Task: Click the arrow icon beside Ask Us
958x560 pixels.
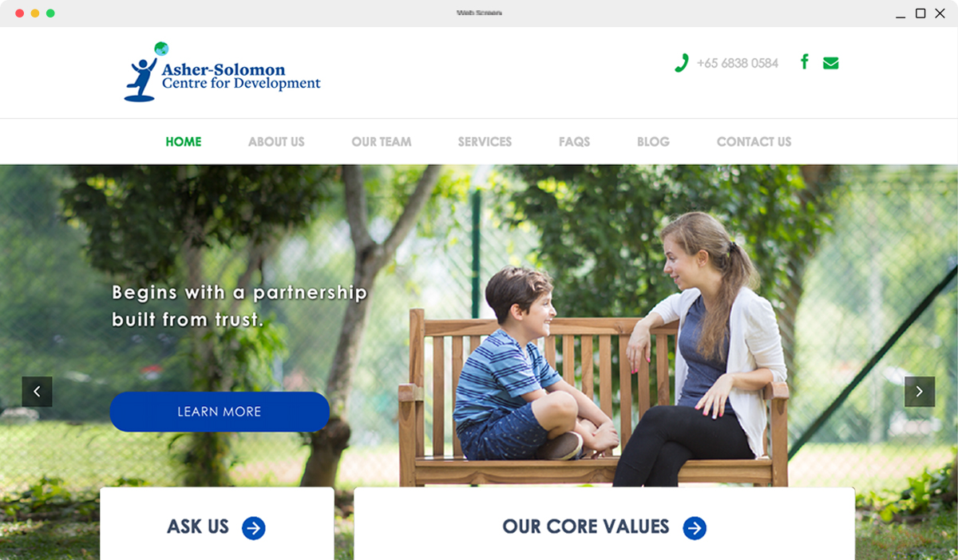Action: [x=253, y=528]
